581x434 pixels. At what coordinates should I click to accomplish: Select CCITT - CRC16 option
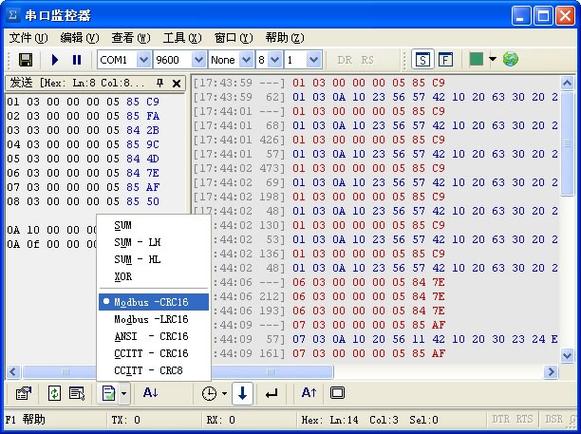pos(154,353)
